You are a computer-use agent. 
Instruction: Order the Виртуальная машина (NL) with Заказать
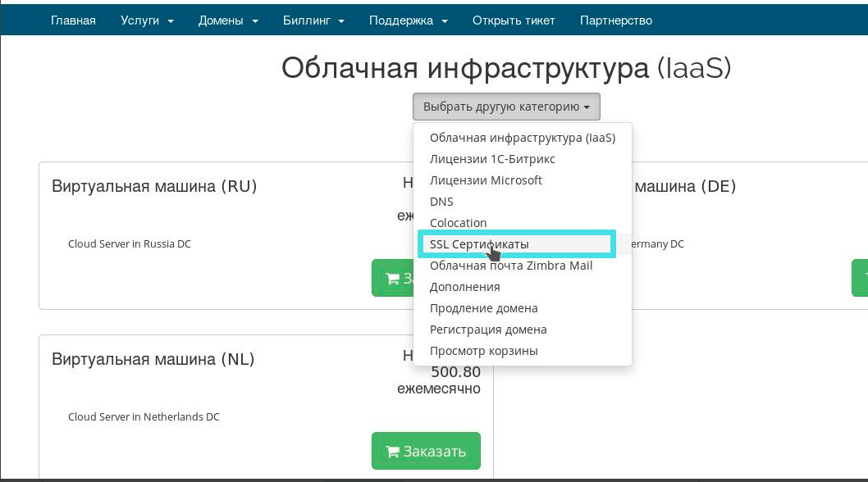(426, 451)
